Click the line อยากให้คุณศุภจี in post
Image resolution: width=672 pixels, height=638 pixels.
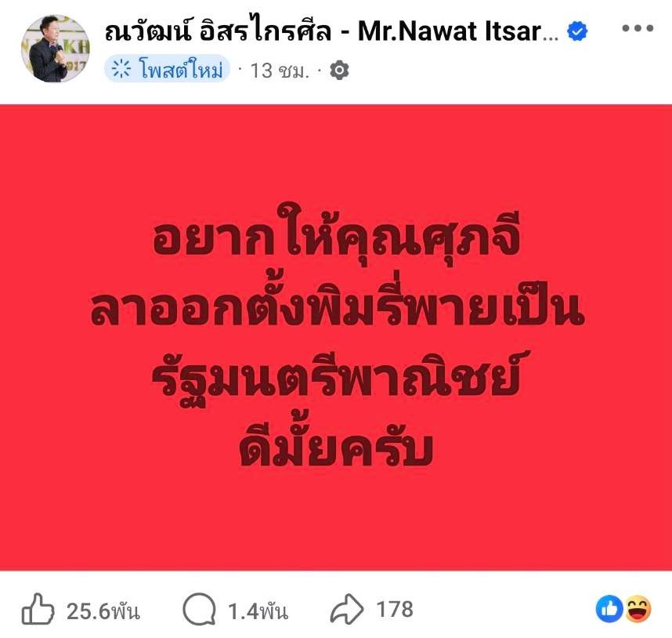click(337, 234)
